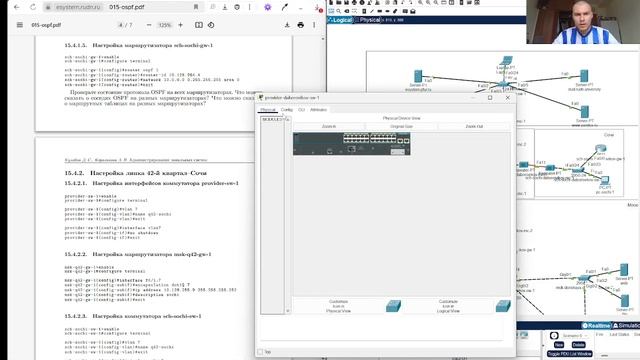Open the Attributes tab of device window
Viewport: 640px width, 360px height.
[318, 110]
